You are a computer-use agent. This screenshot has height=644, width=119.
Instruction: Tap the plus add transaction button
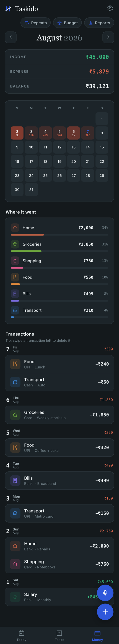[x=105, y=612]
